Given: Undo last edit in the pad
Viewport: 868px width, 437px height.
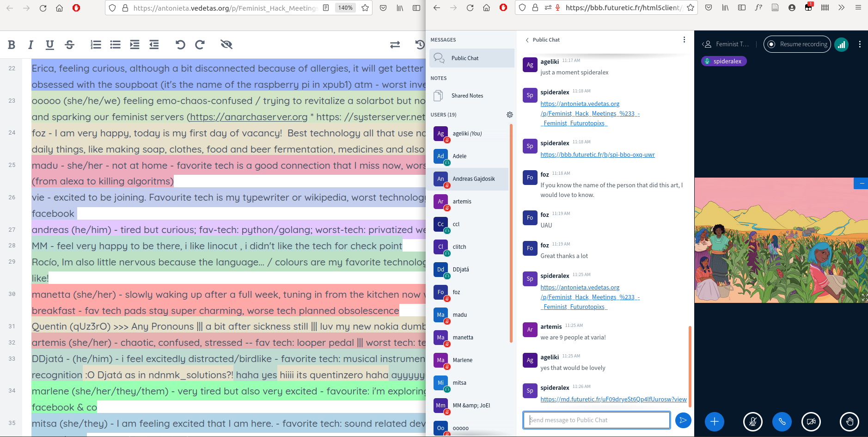Looking at the screenshot, I should [180, 45].
